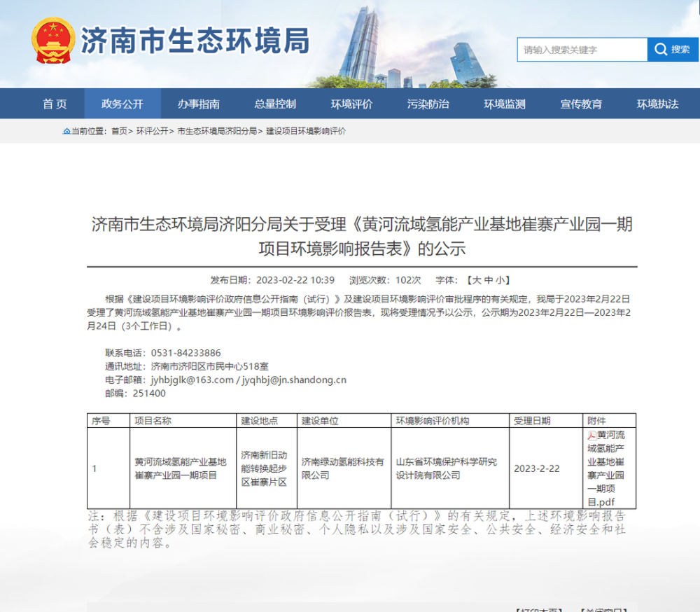Click the 附件 column header
This screenshot has width=700, height=612.
596,421
